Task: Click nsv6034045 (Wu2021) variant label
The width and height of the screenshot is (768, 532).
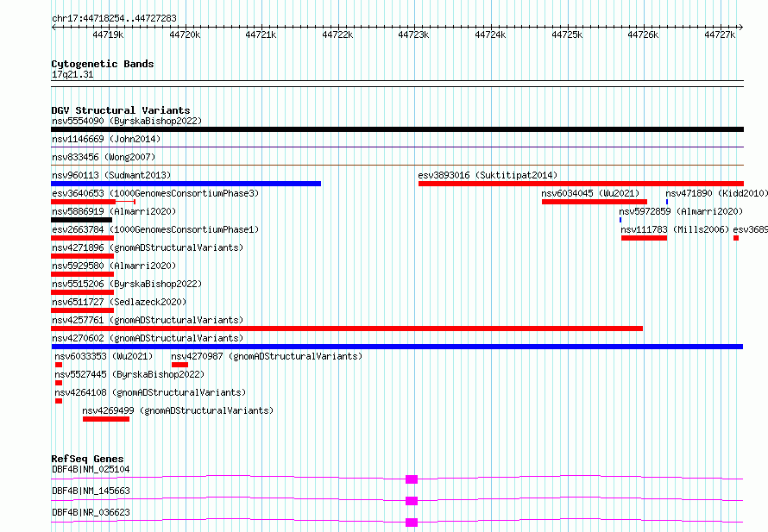Action: (x=590, y=193)
